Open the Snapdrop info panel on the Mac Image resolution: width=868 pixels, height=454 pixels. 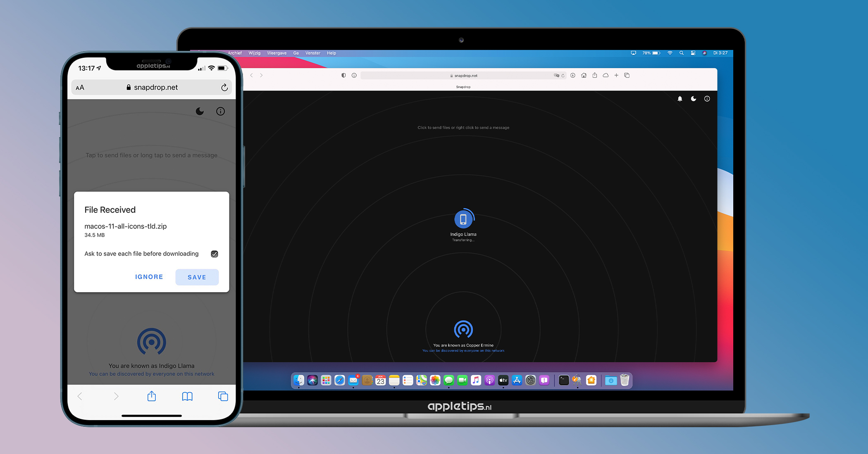pyautogui.click(x=707, y=99)
